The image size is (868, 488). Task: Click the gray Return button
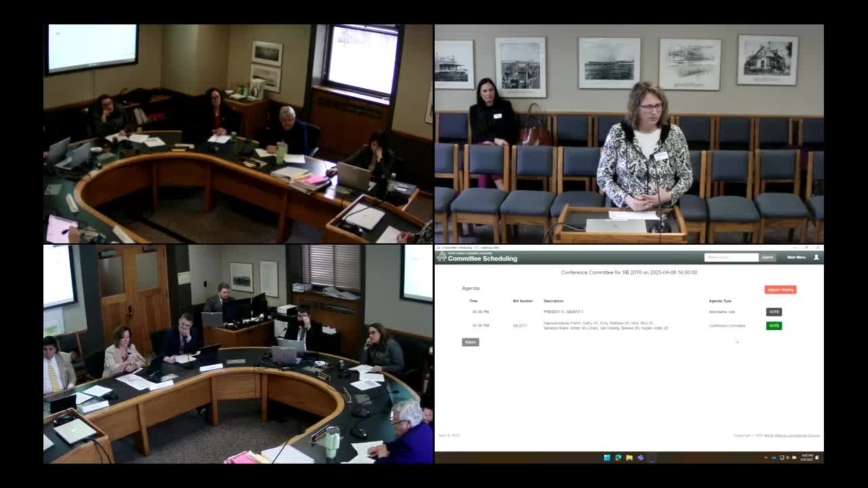pos(470,342)
